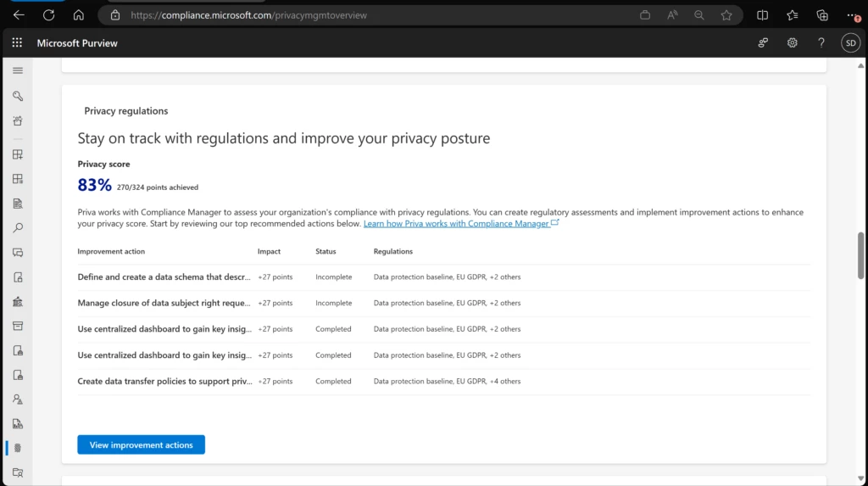Open the bank building sidebar icon
Screen dimensions: 868x486
click(18, 301)
